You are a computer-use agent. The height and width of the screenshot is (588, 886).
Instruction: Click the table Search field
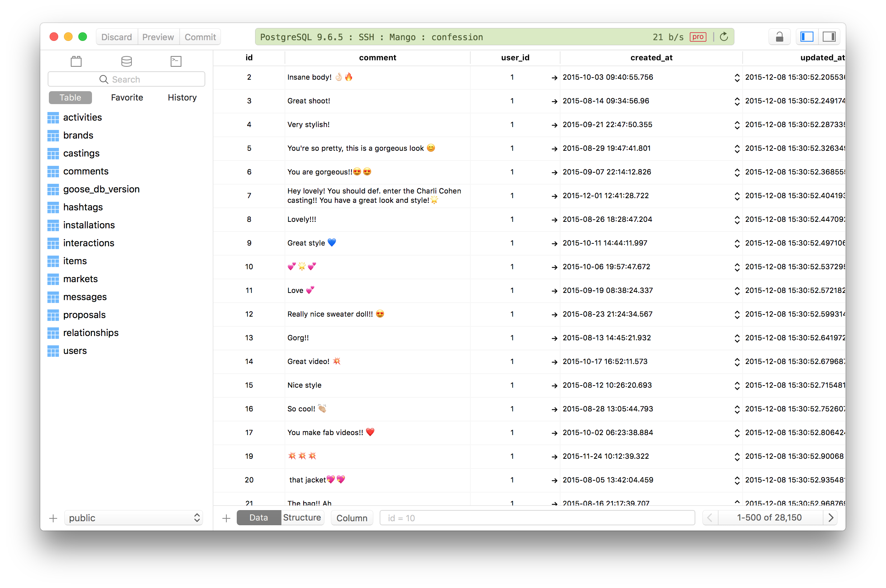coord(126,79)
